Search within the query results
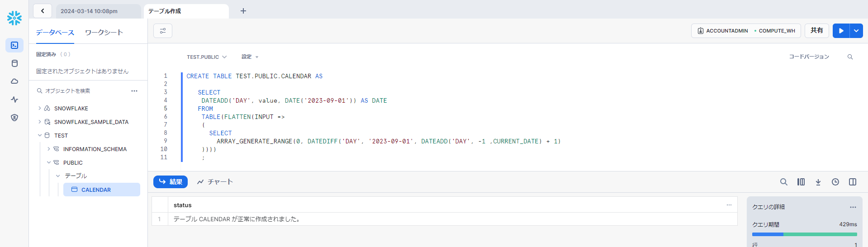This screenshot has width=868, height=247. click(x=783, y=182)
